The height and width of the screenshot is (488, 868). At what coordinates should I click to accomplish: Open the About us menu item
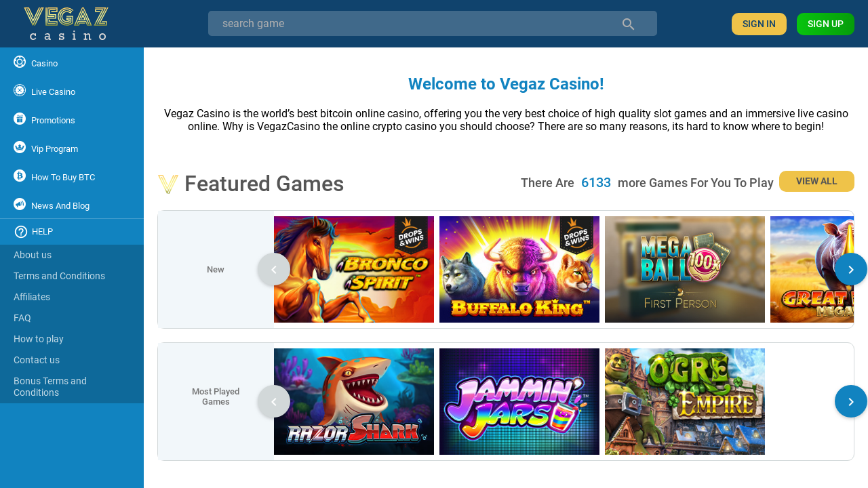33,255
